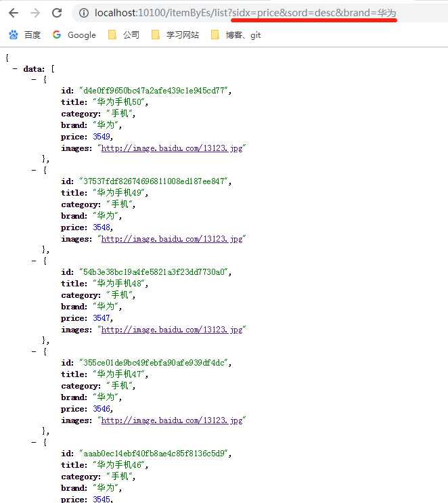Open the 公司 bookmarks folder
Image resolution: width=448 pixels, height=503 pixels.
[123, 35]
